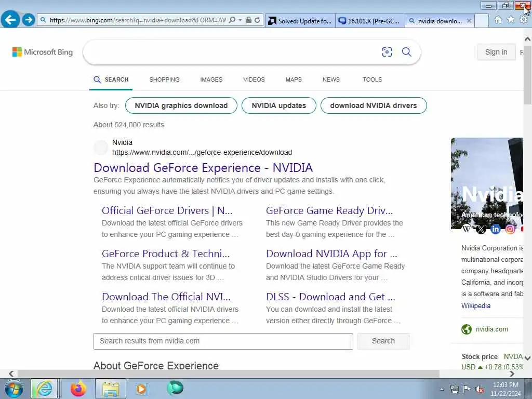The height and width of the screenshot is (399, 532).
Task: Open 'Official GeForce Drivers' sublink
Action: click(x=167, y=211)
